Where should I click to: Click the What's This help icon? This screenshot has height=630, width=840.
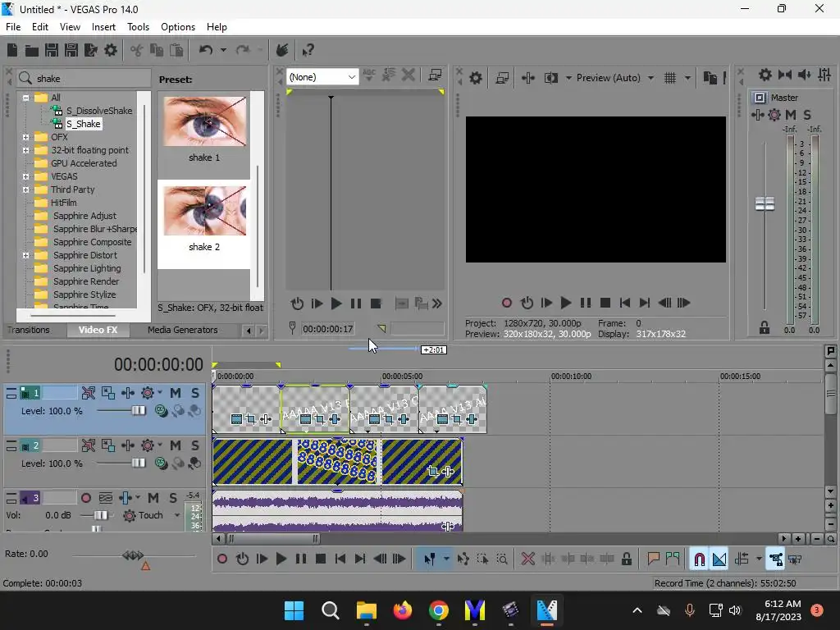pos(308,50)
